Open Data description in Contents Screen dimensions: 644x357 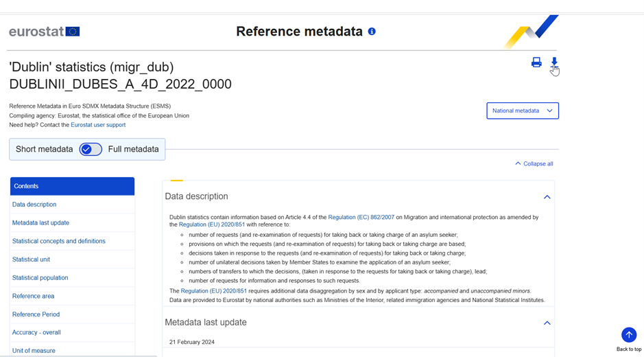tap(34, 205)
